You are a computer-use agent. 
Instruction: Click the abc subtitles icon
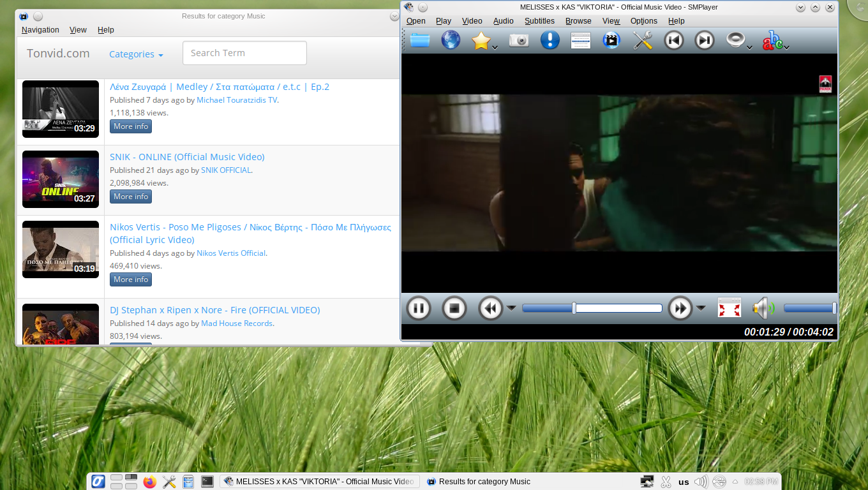(x=772, y=40)
